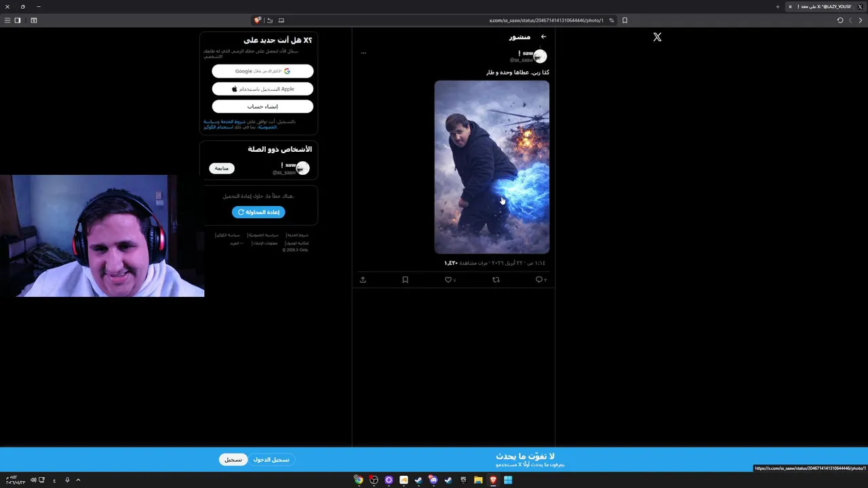868x488 pixels.
Task: Click the volume icon in system tray
Action: [x=33, y=480]
